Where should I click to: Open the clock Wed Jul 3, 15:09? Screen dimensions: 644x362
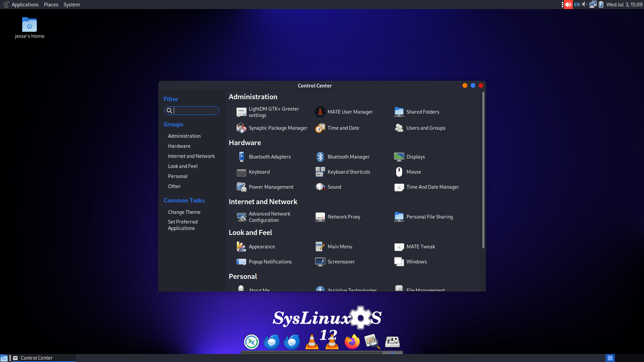pos(624,5)
